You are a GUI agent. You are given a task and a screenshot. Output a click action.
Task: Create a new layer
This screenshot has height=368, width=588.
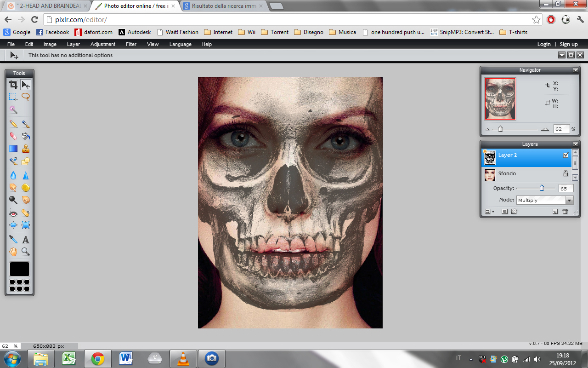(555, 212)
